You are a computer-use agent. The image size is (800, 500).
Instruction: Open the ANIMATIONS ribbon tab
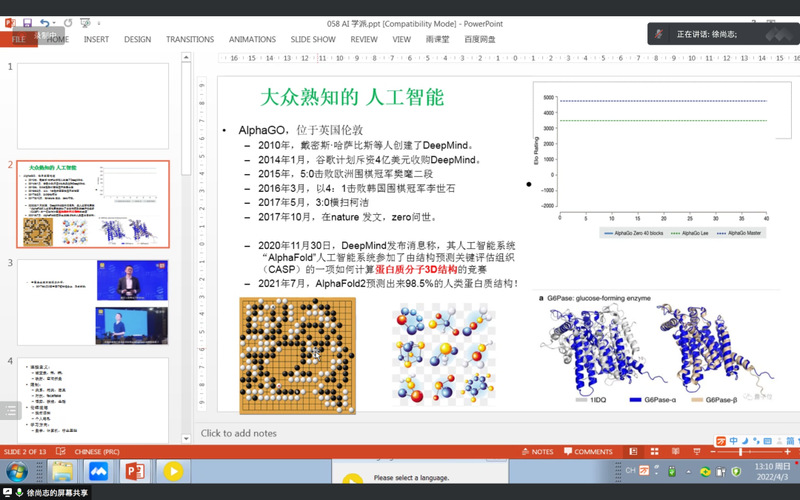pos(252,40)
